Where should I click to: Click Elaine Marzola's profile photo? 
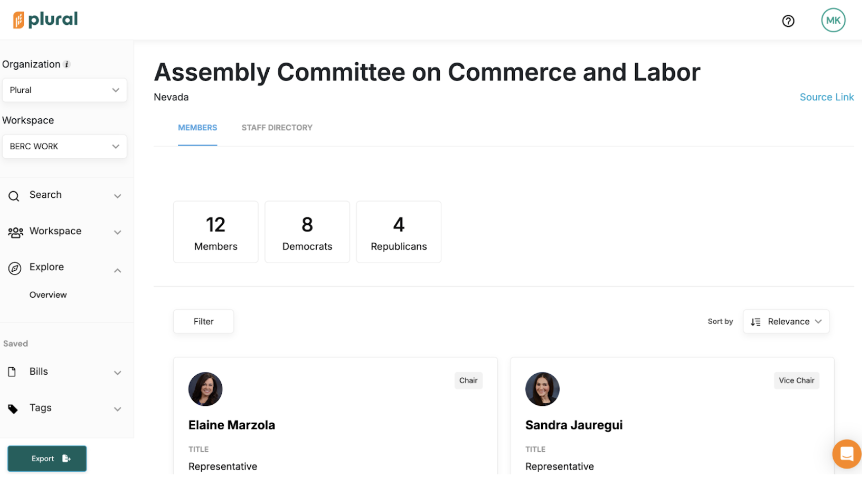[x=205, y=389]
